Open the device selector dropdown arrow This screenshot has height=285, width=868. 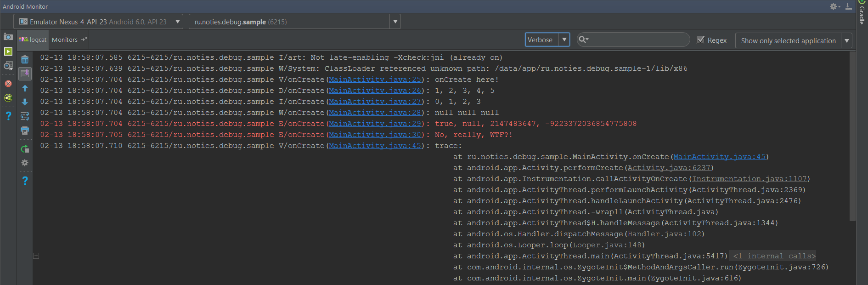[x=178, y=22]
